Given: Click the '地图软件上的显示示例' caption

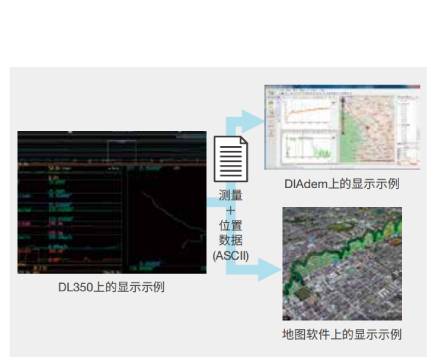Looking at the screenshot, I should pos(342,334).
